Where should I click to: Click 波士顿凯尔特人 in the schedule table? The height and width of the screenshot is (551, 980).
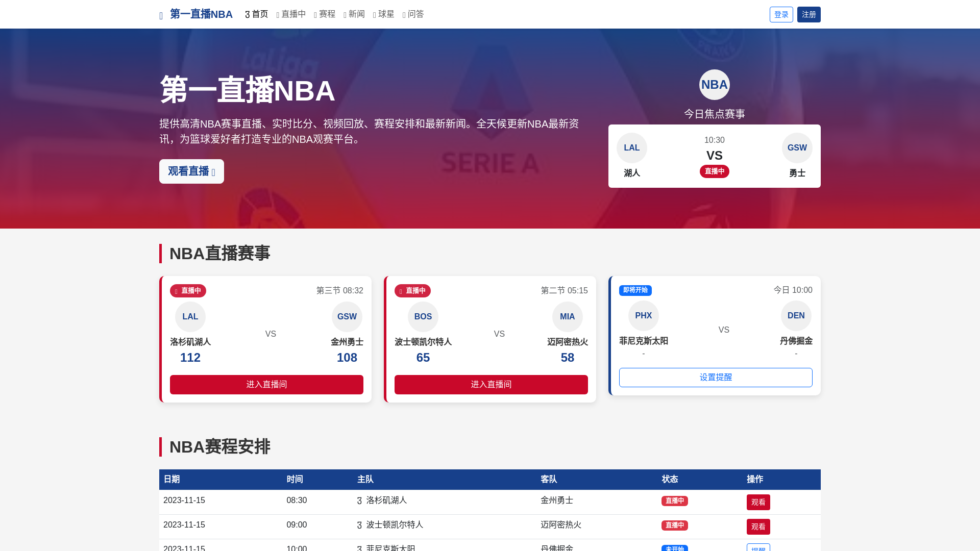point(395,525)
